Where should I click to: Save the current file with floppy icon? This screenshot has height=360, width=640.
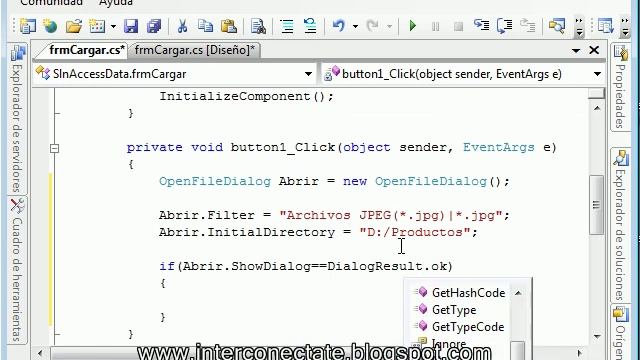pyautogui.click(x=131, y=26)
